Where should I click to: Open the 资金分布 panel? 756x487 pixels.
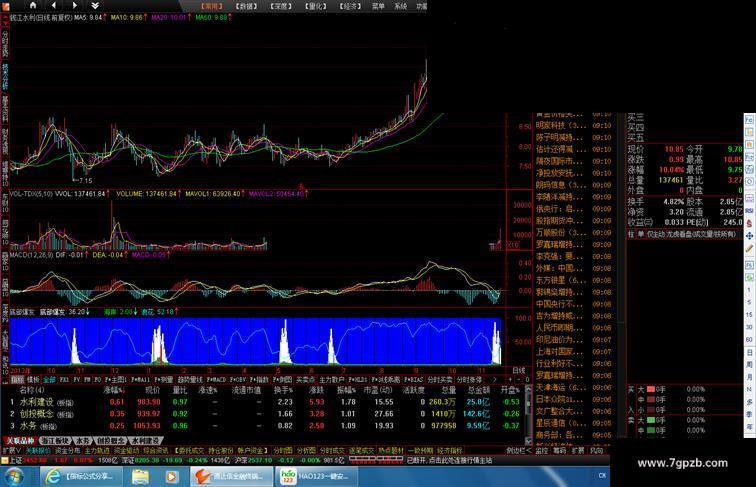tap(68, 450)
